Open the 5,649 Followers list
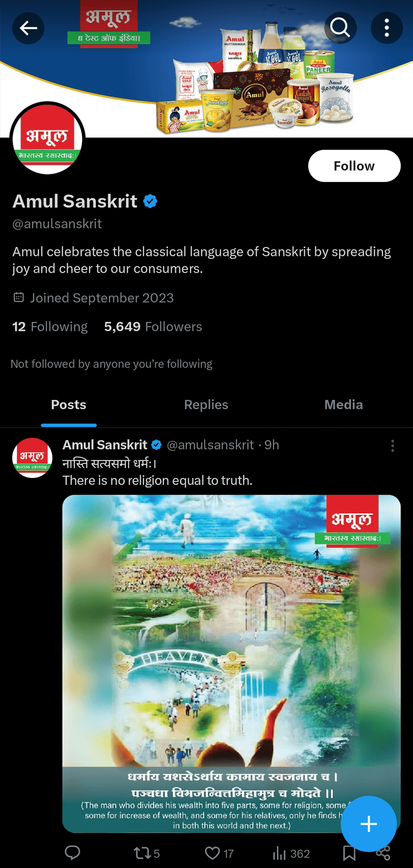This screenshot has height=868, width=413. click(153, 327)
